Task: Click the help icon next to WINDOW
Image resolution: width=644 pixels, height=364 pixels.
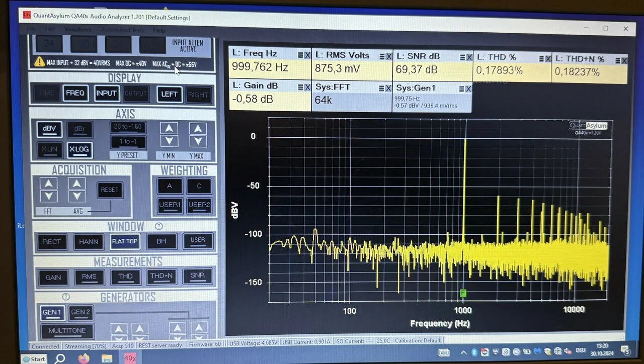Action: click(x=159, y=227)
